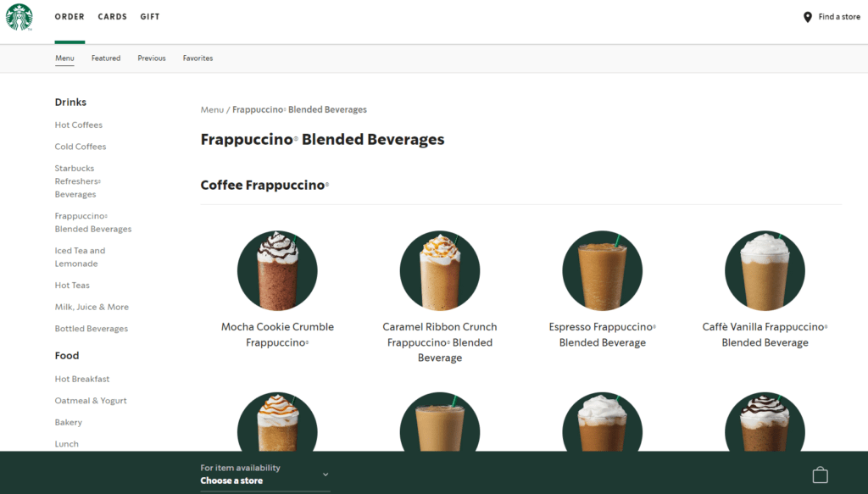Select Hot Coffees in the sidebar

coord(78,125)
